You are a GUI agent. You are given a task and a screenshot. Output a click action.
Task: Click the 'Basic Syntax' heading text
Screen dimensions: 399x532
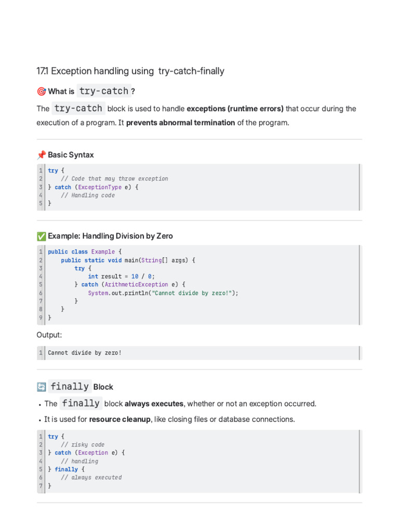pyautogui.click(x=71, y=155)
